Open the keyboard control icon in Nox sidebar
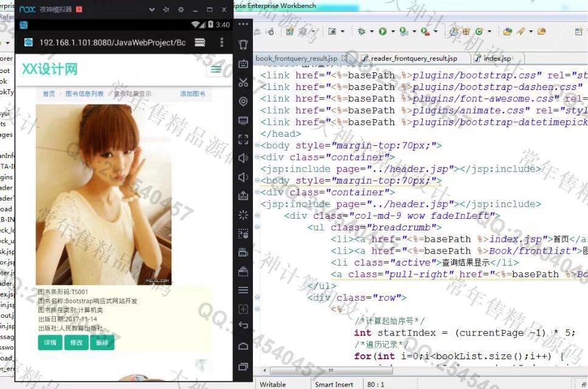 [243, 64]
